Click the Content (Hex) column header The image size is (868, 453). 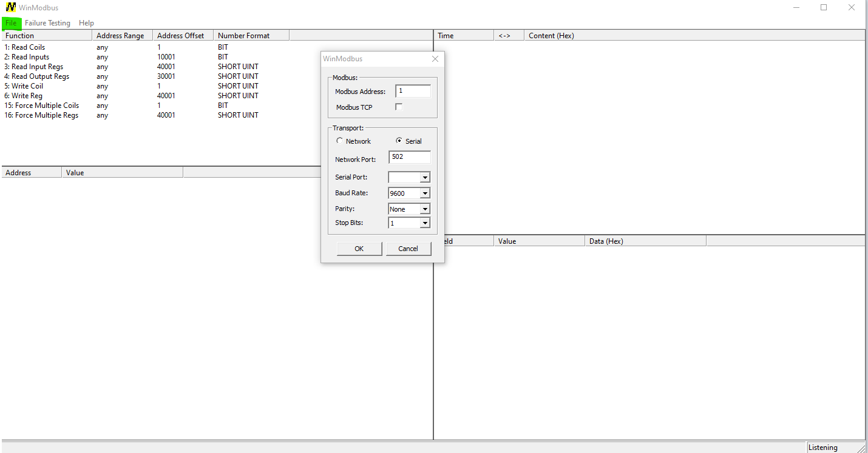(x=551, y=36)
